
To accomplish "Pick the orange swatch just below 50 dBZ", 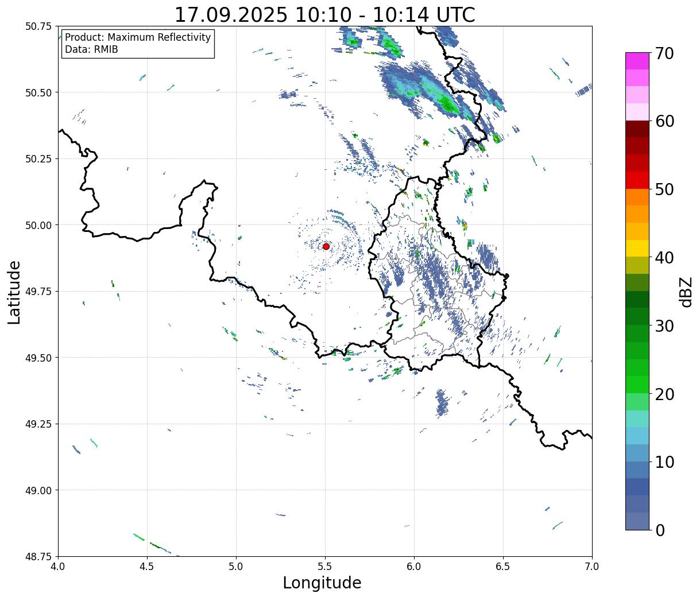I will (x=637, y=197).
